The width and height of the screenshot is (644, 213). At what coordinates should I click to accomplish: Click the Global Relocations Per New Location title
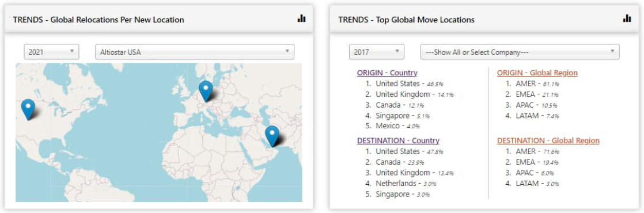[x=99, y=20]
